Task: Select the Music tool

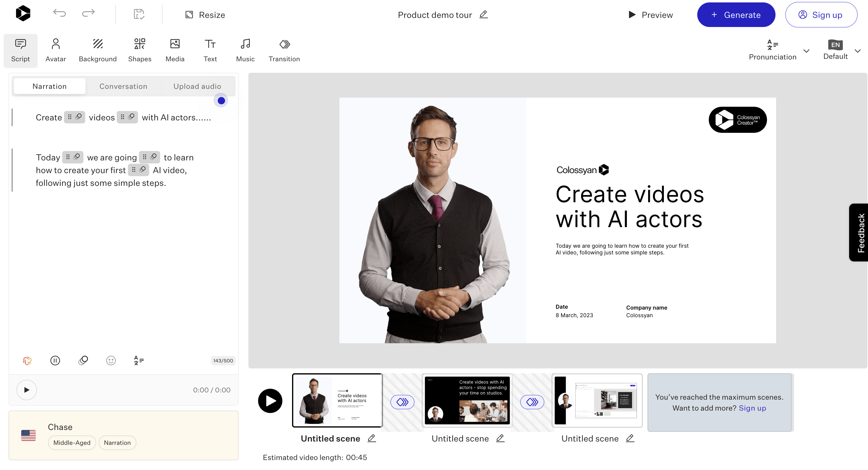Action: click(245, 50)
